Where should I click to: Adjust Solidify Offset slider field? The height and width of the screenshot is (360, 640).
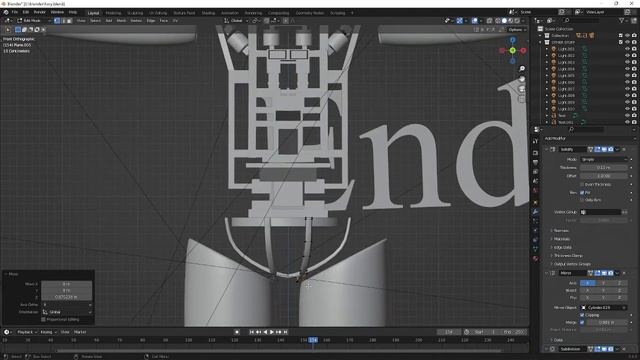604,176
